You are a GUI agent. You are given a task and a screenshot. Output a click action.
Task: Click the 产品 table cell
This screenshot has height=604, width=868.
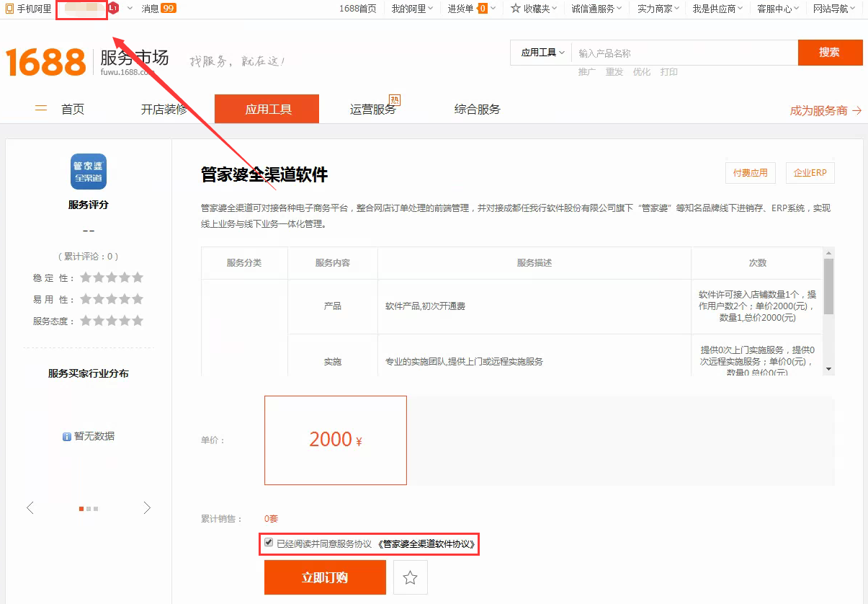[x=333, y=306]
